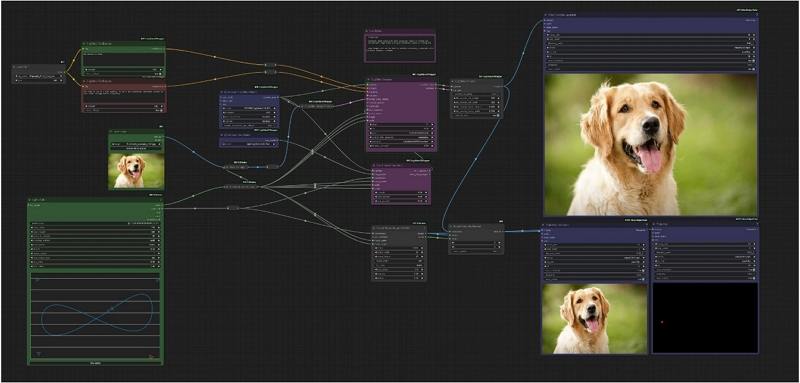Toggle the switch at bottom of grey node beside sampler
This screenshot has height=383, width=800.
pos(497,115)
